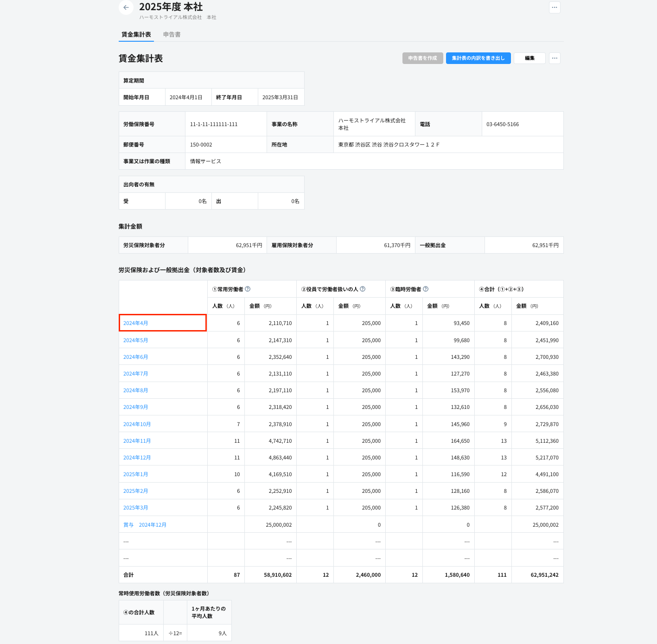Image resolution: width=657 pixels, height=644 pixels.
Task: Click the 集計表の内訳を書き出し button
Action: click(478, 58)
